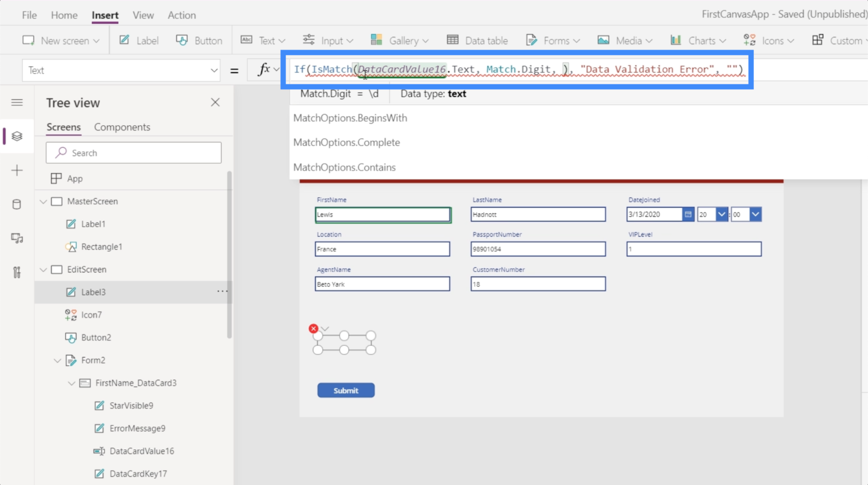Open the Icons dropdown
This screenshot has width=868, height=485.
tap(769, 40)
